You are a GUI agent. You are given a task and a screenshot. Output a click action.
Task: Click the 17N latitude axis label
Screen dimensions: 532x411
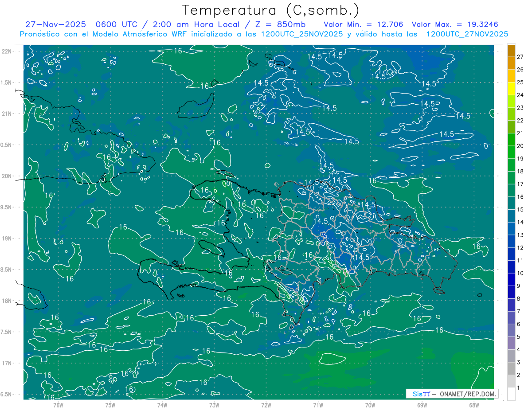click(x=6, y=363)
